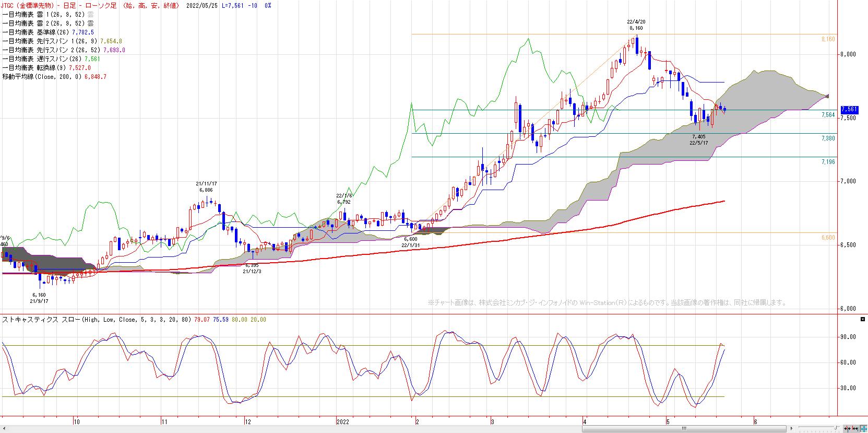The image size is (868, 433).
Task: Click the 21/9/17 low date annotation
Action: (40, 301)
